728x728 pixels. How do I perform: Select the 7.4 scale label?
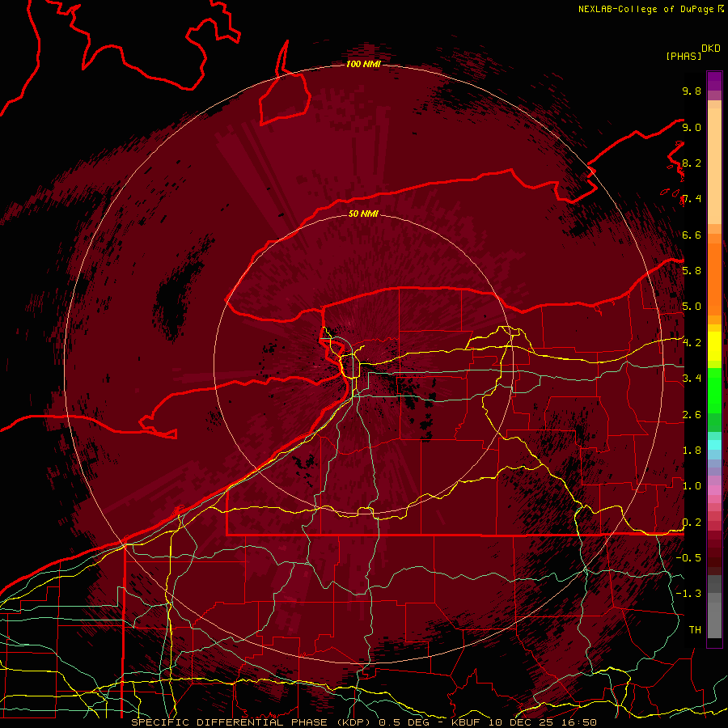click(x=692, y=199)
